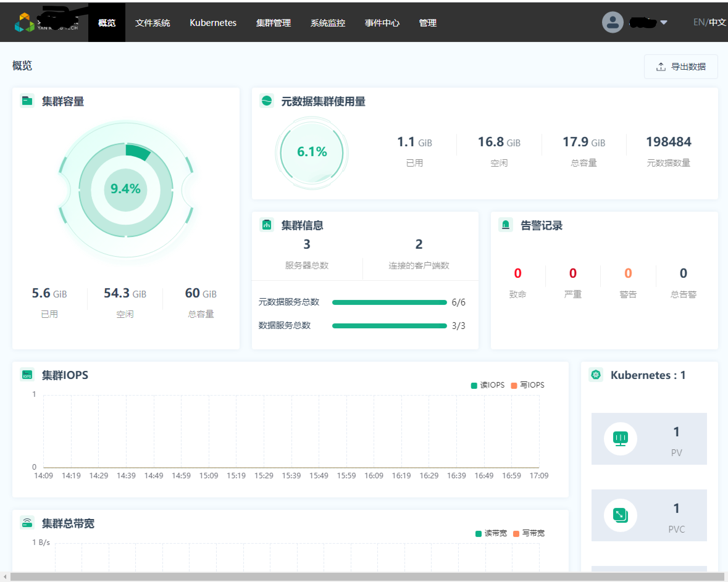
Task: Click the PVC count card
Action: pos(649,515)
